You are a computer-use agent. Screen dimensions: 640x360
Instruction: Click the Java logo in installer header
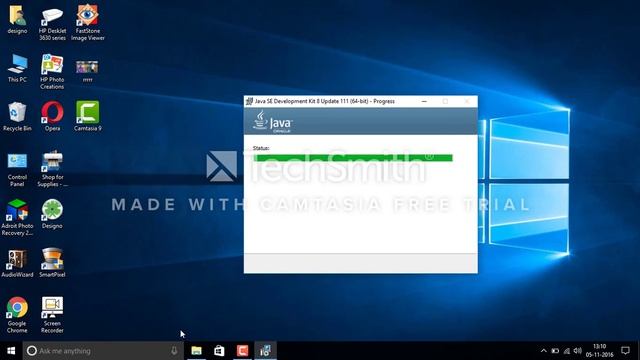coord(272,122)
